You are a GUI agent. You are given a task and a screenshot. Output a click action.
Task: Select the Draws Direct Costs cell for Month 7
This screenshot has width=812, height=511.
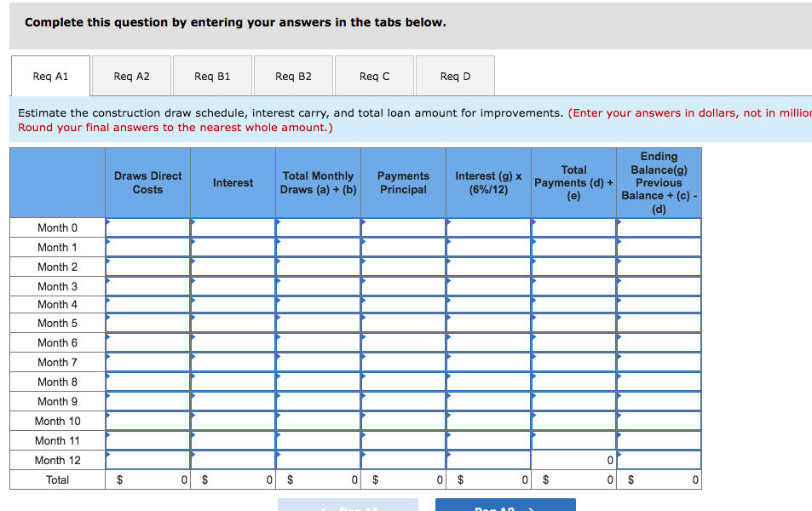click(x=147, y=362)
